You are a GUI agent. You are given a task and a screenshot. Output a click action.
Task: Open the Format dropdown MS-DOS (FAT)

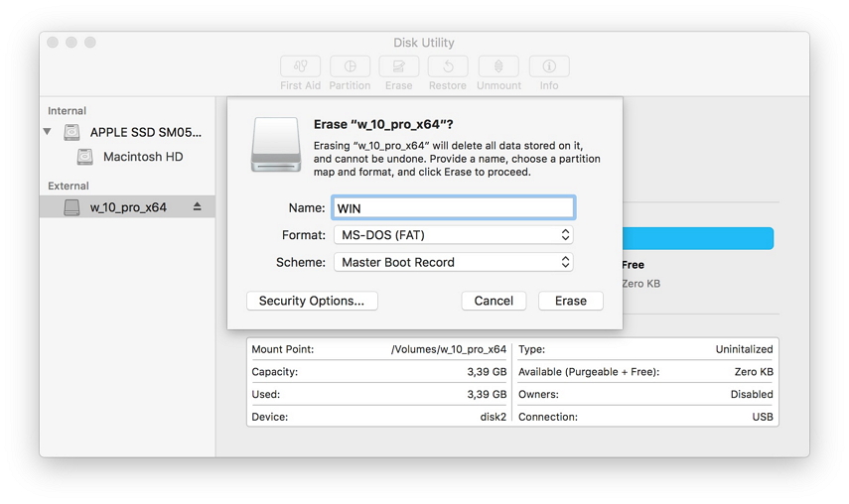453,235
